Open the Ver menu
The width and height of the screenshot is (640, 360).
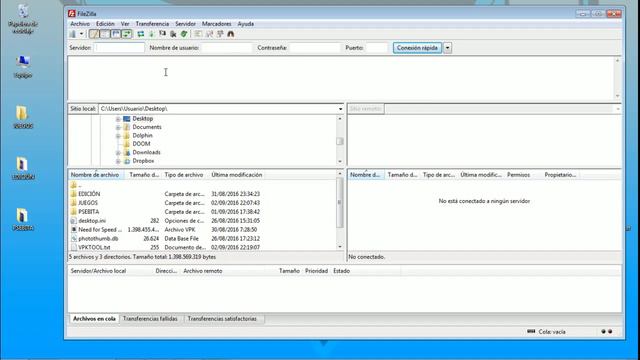tap(125, 24)
